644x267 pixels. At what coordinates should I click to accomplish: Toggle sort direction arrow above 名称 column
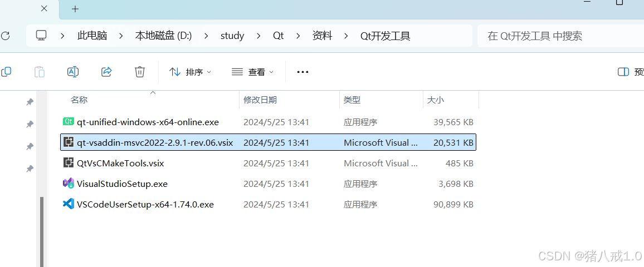point(153,93)
